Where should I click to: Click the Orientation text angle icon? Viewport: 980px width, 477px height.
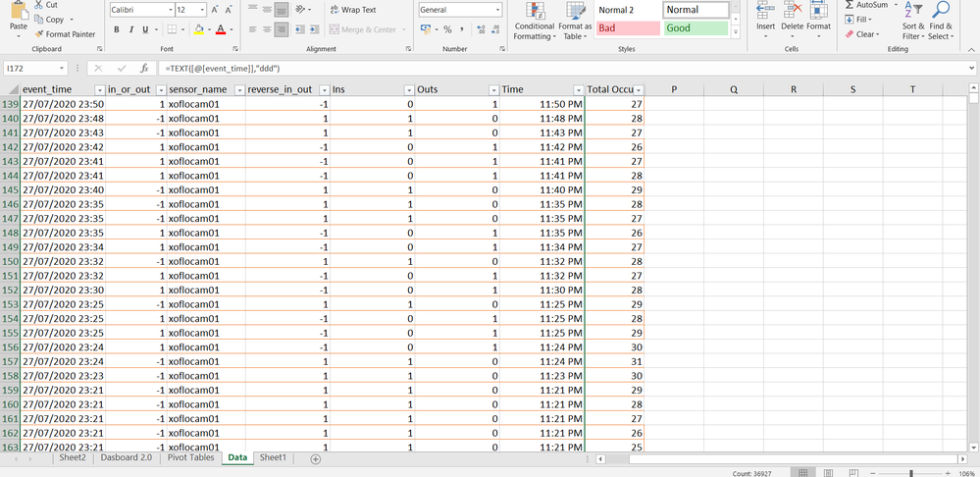pos(300,10)
